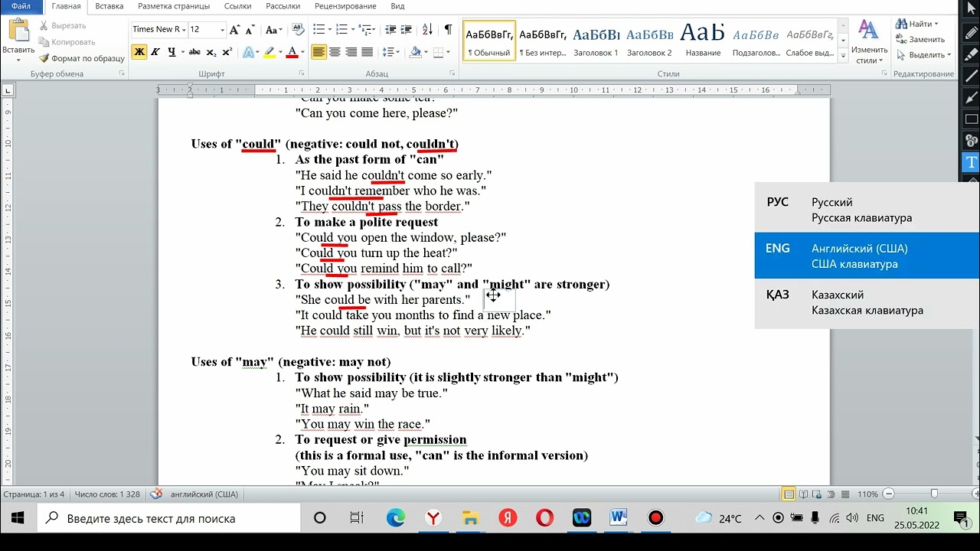Image resolution: width=980 pixels, height=551 pixels.
Task: Increase font size with the grow-font icon
Action: 235,30
